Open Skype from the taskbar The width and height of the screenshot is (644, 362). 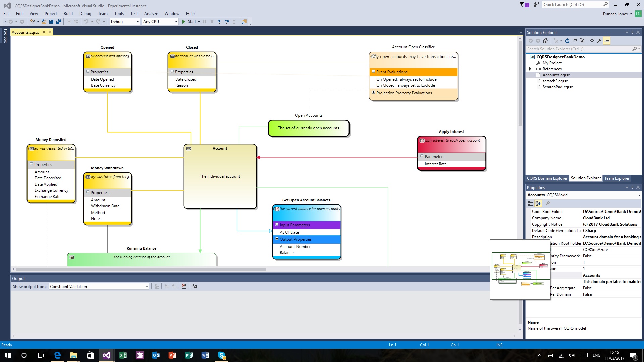[x=222, y=355]
